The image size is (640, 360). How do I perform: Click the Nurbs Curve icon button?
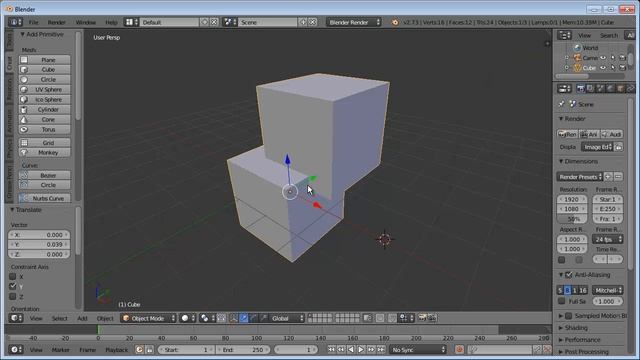pyautogui.click(x=24, y=198)
